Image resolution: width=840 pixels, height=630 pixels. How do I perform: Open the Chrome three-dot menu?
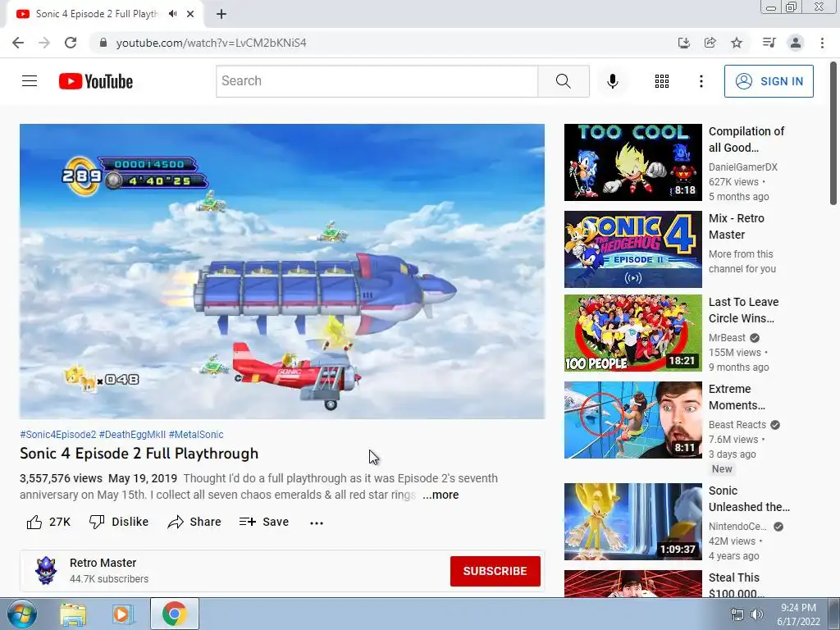point(822,43)
